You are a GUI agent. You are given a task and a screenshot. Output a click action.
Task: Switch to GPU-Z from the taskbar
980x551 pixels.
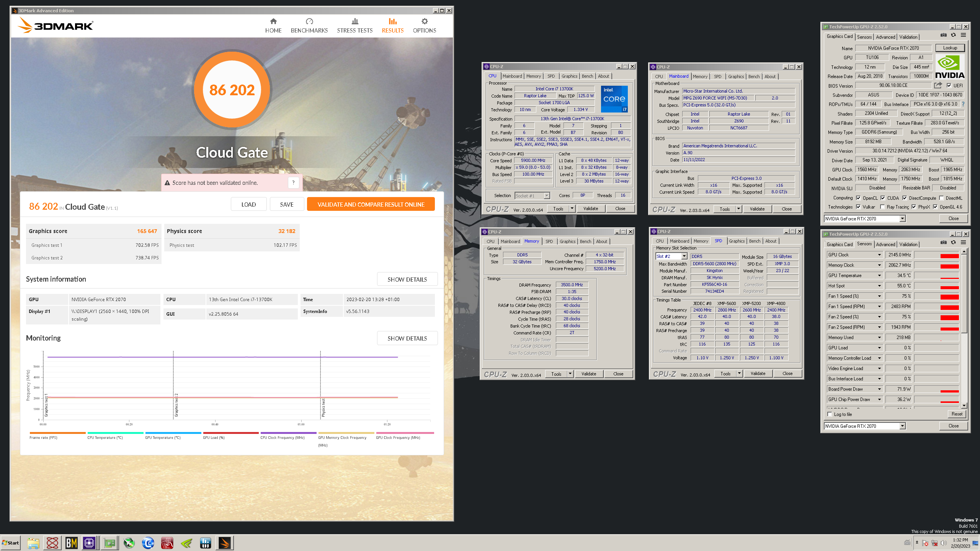coord(109,543)
